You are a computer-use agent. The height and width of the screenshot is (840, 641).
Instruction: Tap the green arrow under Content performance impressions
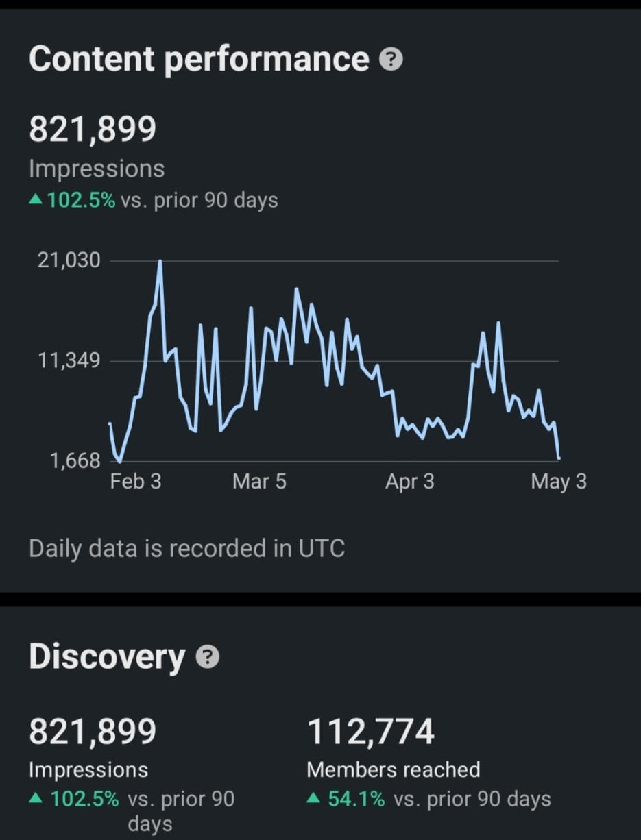pos(36,201)
